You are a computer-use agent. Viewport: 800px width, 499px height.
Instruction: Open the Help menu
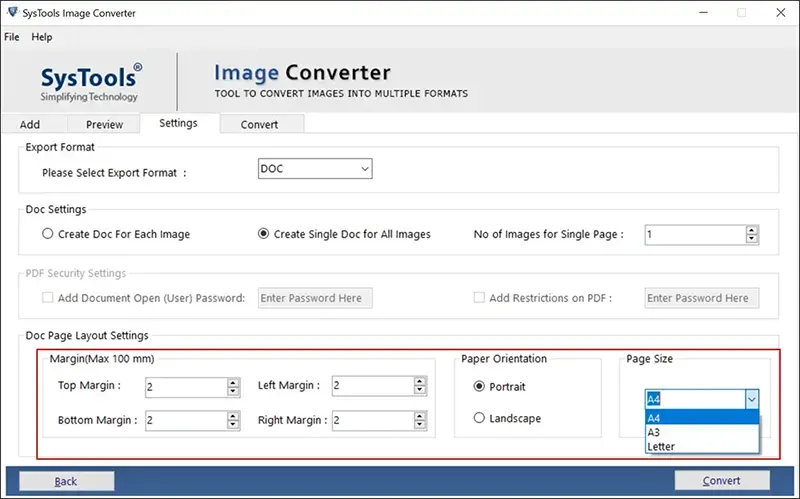click(x=42, y=37)
